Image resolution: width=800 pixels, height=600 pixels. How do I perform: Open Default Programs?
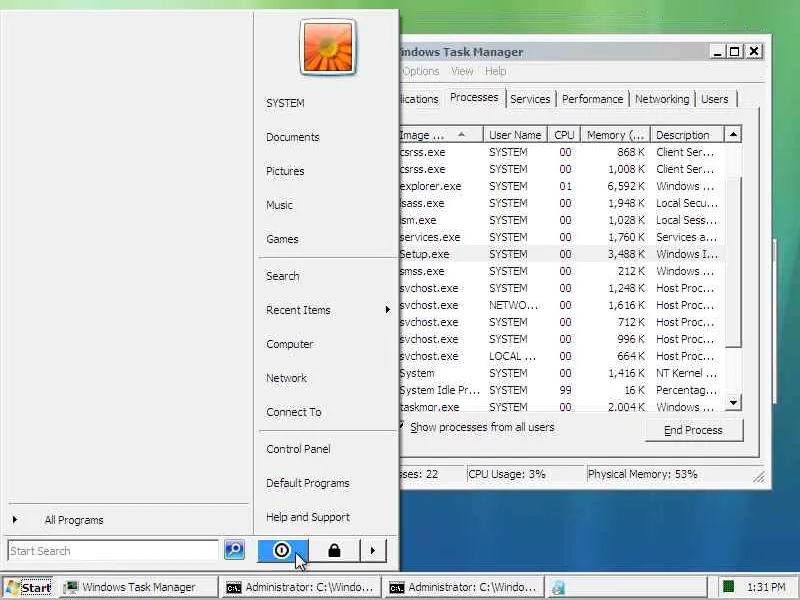click(x=308, y=483)
